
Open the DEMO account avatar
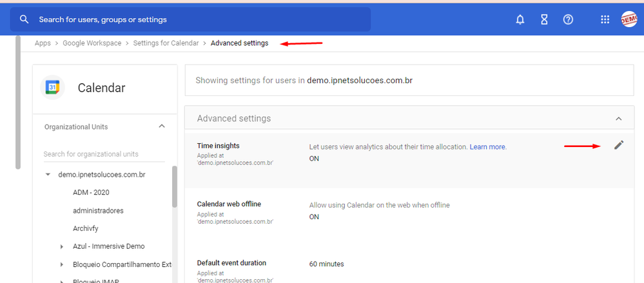coord(629,19)
